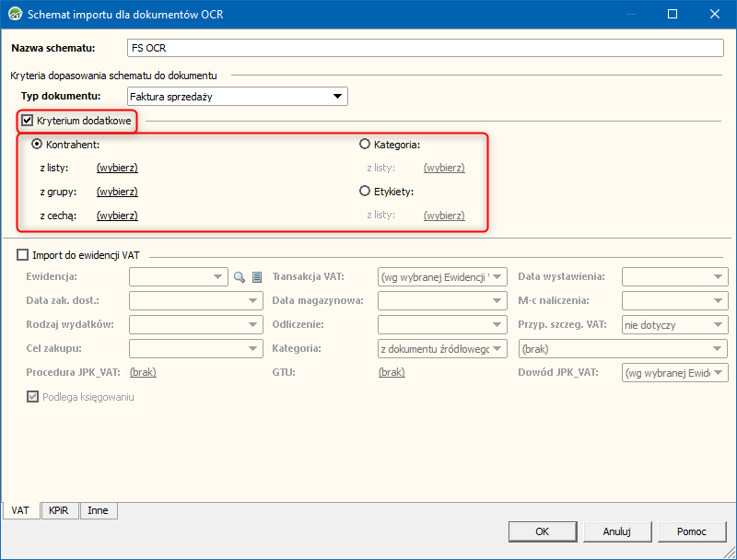Click (wybierz) link for z cechą

pos(117,216)
